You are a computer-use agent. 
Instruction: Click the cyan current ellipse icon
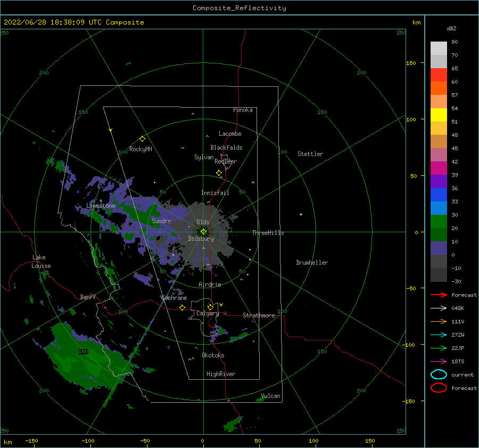[x=439, y=374]
